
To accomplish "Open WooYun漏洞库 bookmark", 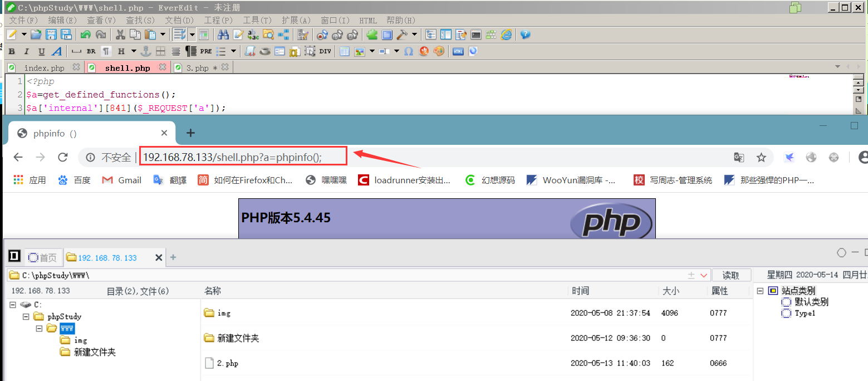I will 571,180.
